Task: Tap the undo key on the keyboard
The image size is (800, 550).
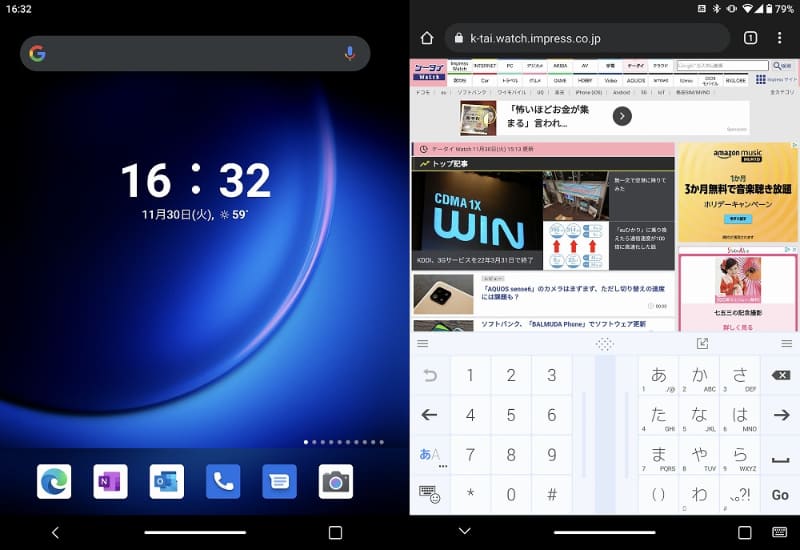Action: (x=430, y=376)
